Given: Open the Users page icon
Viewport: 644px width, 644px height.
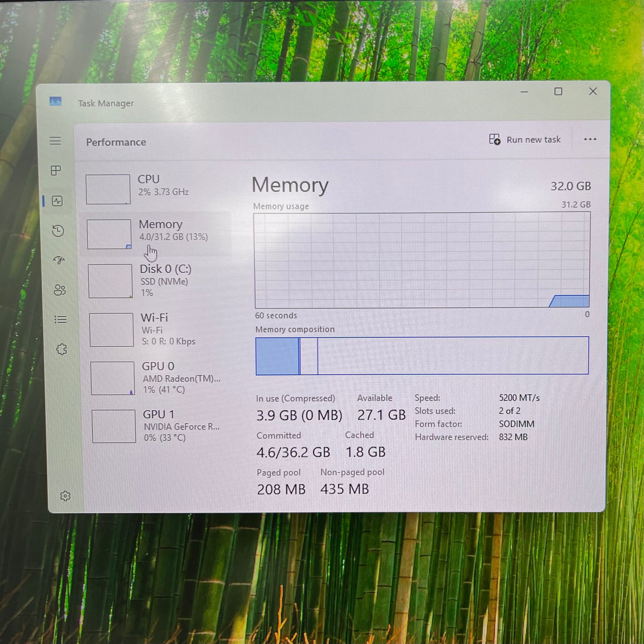Looking at the screenshot, I should (x=60, y=290).
